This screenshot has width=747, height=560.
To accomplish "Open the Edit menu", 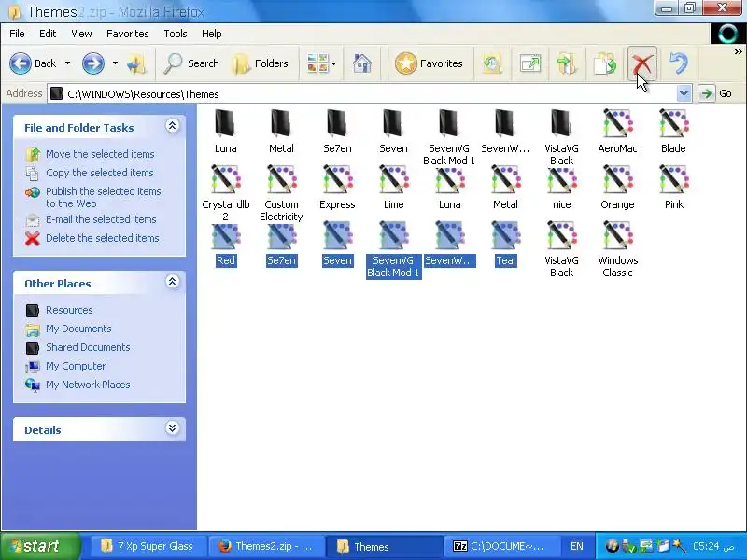I will (48, 34).
